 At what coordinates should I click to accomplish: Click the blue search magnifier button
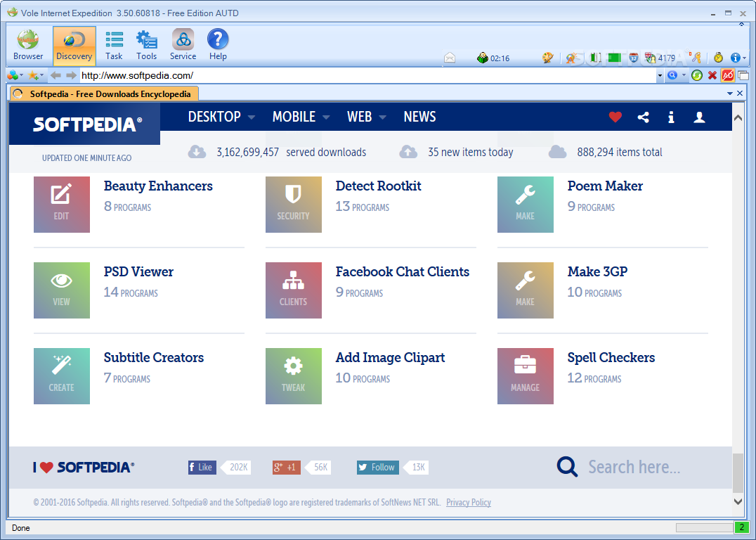coord(672,75)
